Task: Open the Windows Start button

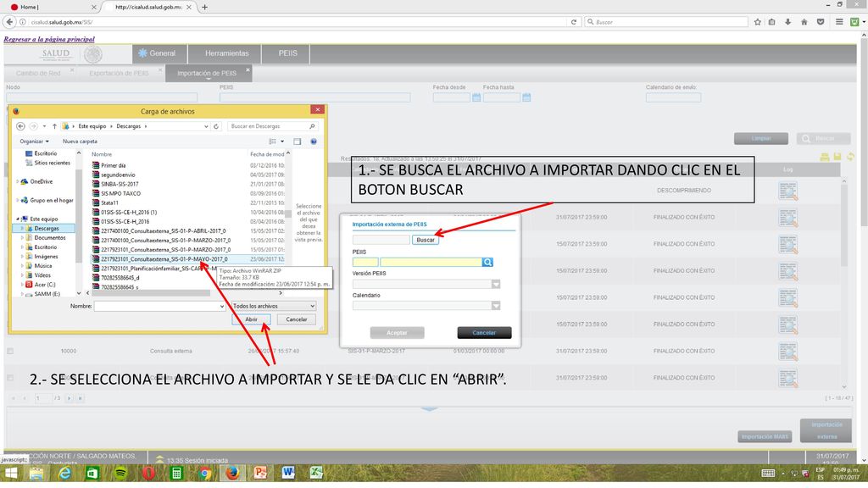Action: (10, 473)
